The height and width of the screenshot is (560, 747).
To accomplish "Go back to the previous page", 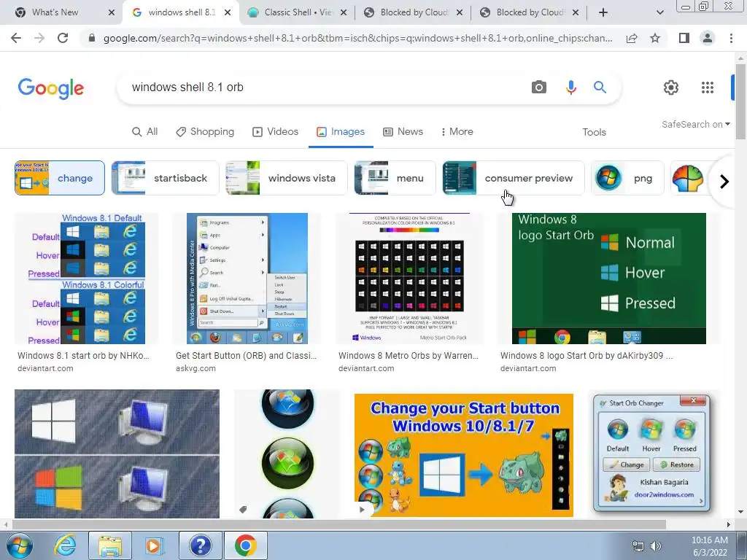I will (16, 38).
